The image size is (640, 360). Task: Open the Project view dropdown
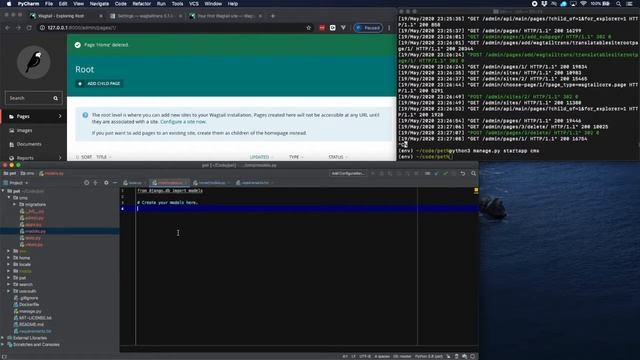point(16,183)
